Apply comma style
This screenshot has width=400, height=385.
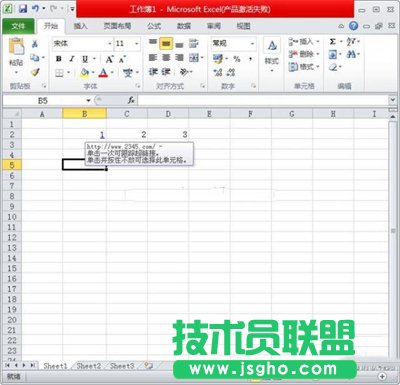(250, 59)
